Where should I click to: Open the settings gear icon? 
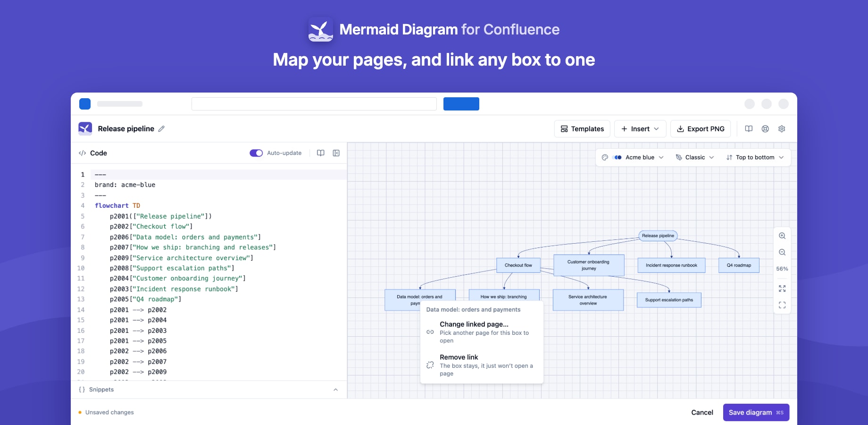pyautogui.click(x=782, y=129)
